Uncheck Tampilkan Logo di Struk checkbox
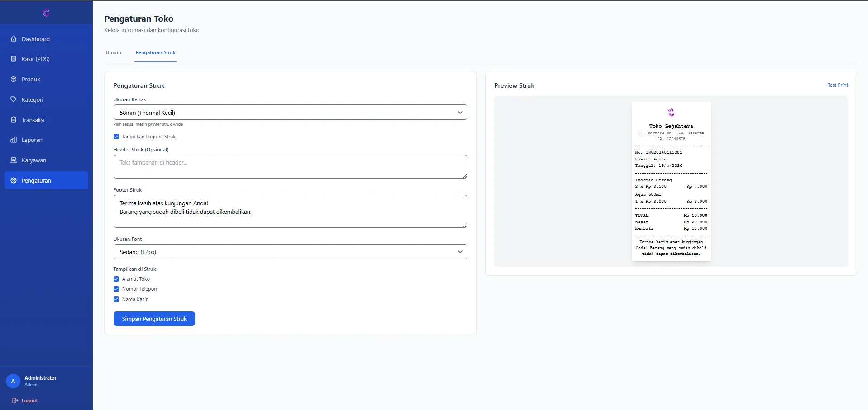Image resolution: width=868 pixels, height=410 pixels. coord(116,137)
